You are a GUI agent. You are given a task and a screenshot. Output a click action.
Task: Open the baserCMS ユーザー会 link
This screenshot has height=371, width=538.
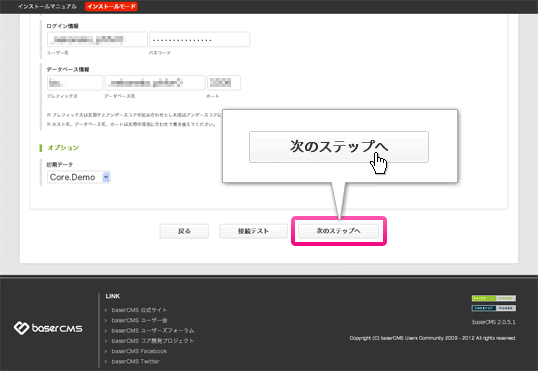[x=139, y=320]
